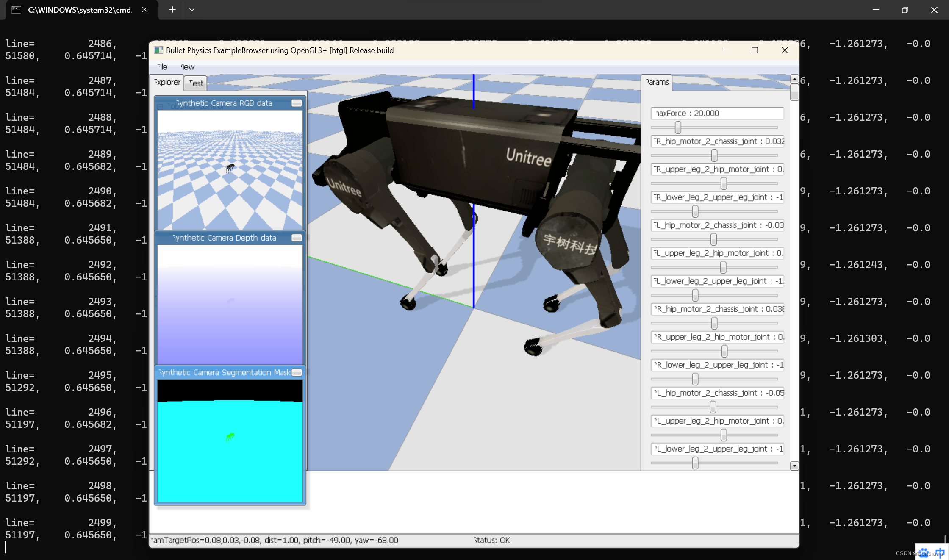Select the Params tab
This screenshot has height=560, width=949.
click(x=657, y=82)
